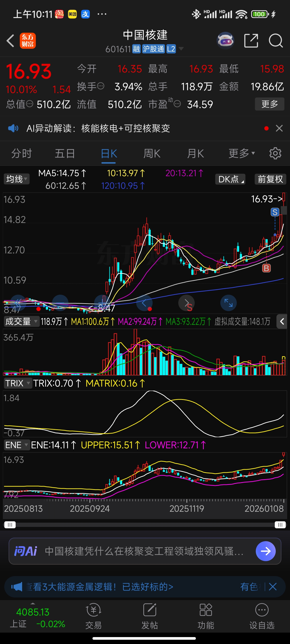290x644 pixels.
Task: Toggle the 前复权 adjustment button
Action: [x=270, y=179]
